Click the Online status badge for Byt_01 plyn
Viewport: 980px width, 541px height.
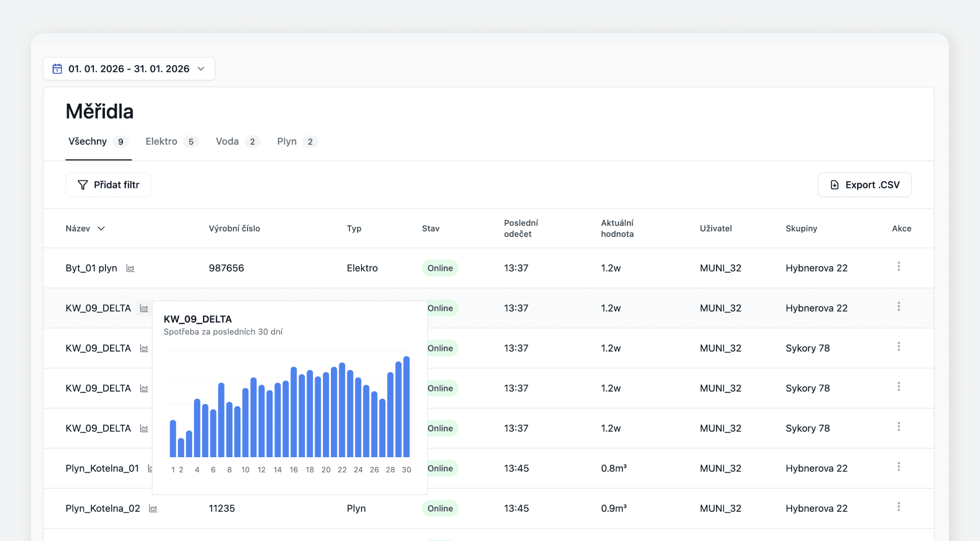coord(440,268)
